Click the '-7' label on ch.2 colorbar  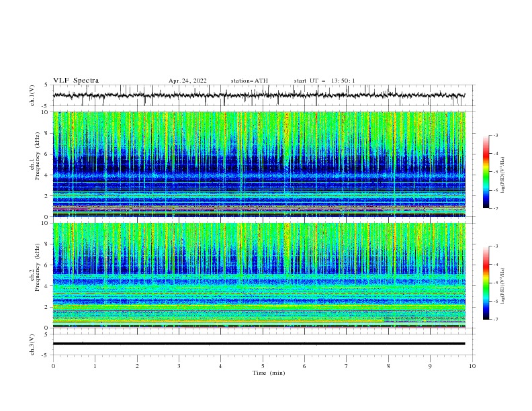[x=495, y=320]
